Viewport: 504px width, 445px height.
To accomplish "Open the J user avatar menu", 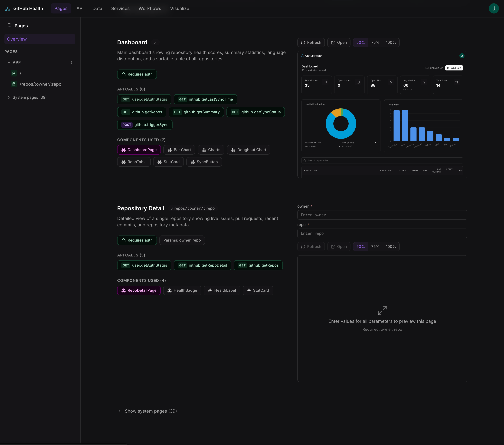I will coord(494,8).
